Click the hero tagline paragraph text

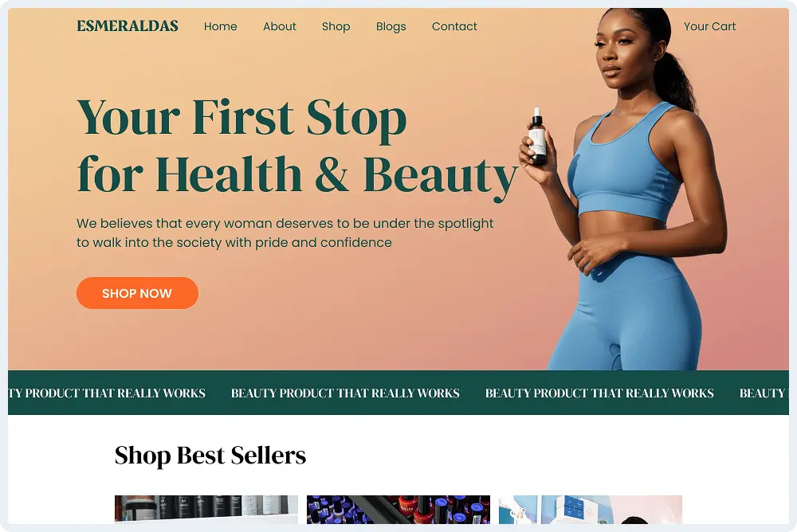(285, 233)
